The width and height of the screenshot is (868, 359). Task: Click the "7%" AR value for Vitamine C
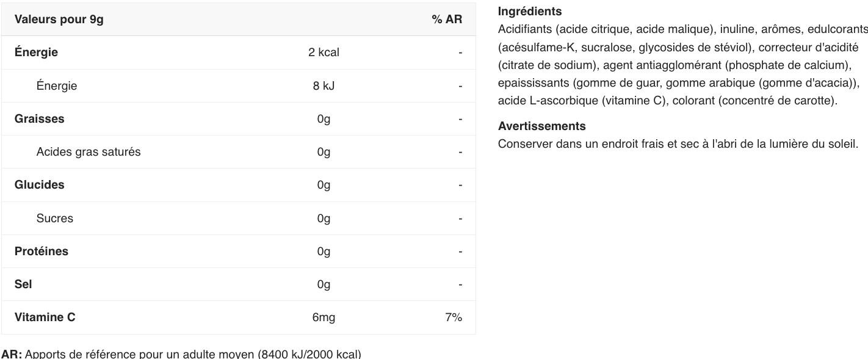tap(453, 317)
